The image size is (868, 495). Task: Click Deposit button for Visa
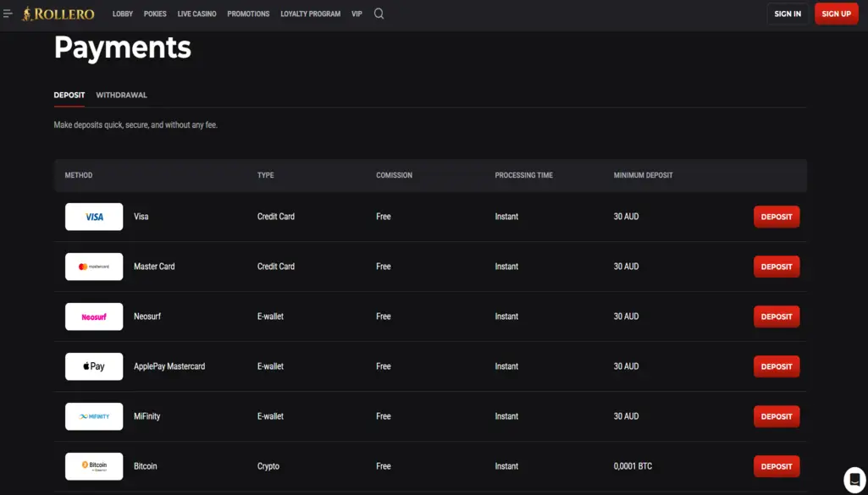776,217
